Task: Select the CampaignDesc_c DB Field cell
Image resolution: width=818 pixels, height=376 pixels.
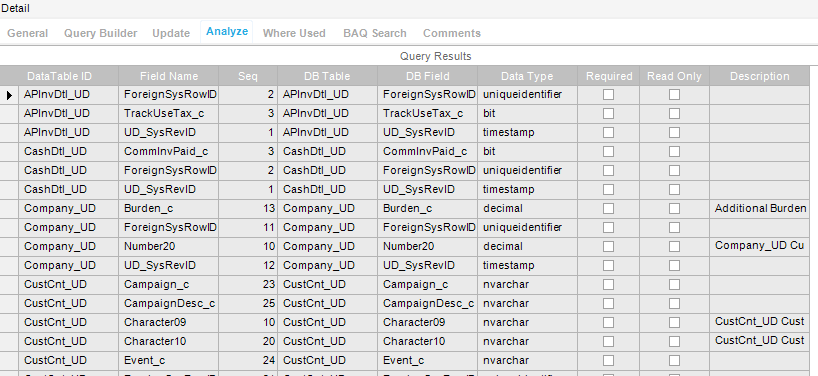Action: tap(427, 303)
